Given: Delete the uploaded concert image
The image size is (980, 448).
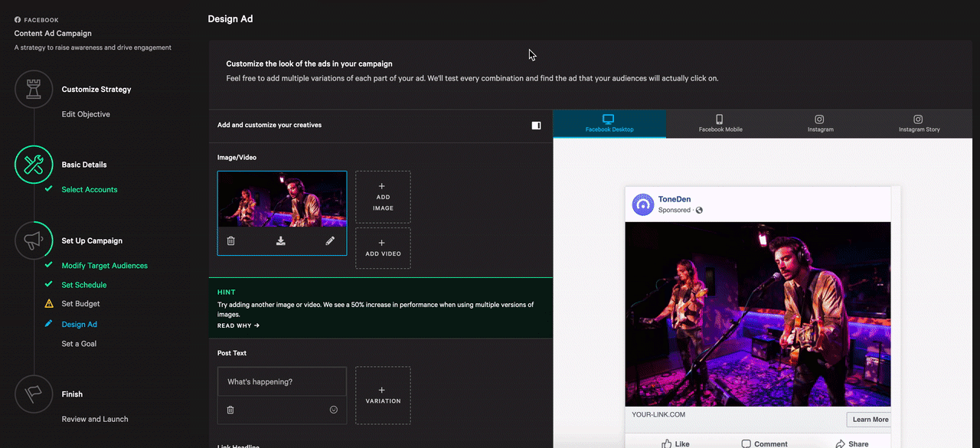Looking at the screenshot, I should pyautogui.click(x=231, y=240).
